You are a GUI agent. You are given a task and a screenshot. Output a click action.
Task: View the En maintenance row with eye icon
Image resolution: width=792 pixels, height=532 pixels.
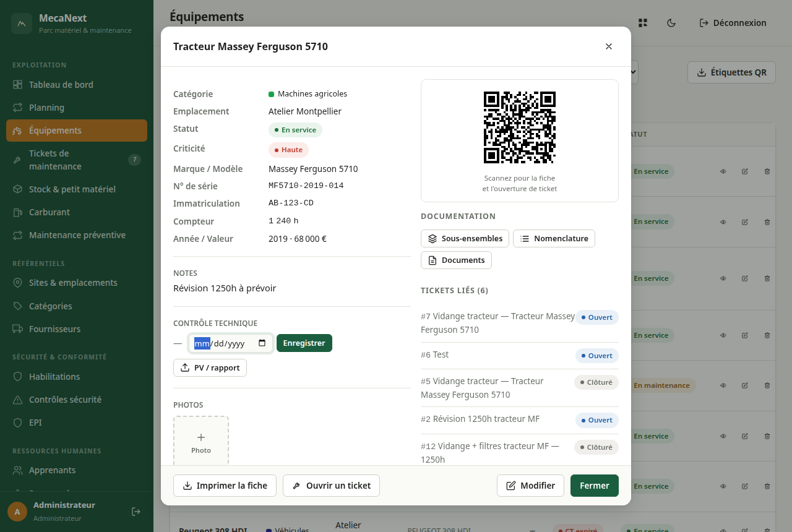click(x=723, y=385)
